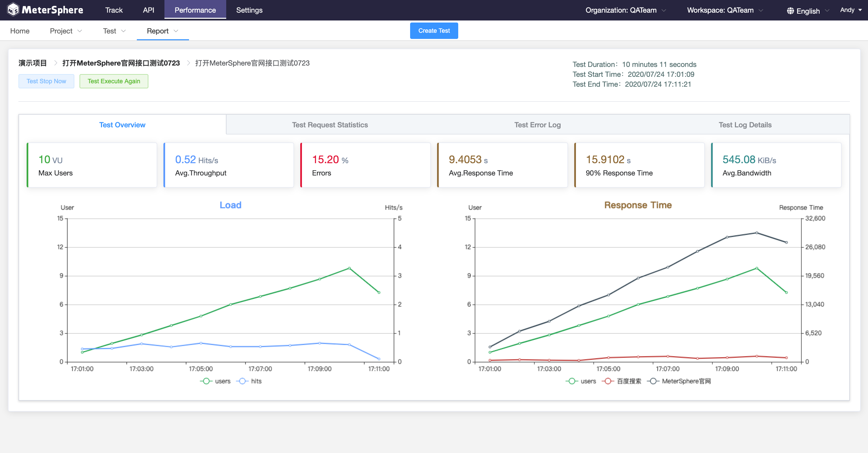Open the Report dropdown
The image size is (868, 453).
[162, 30]
